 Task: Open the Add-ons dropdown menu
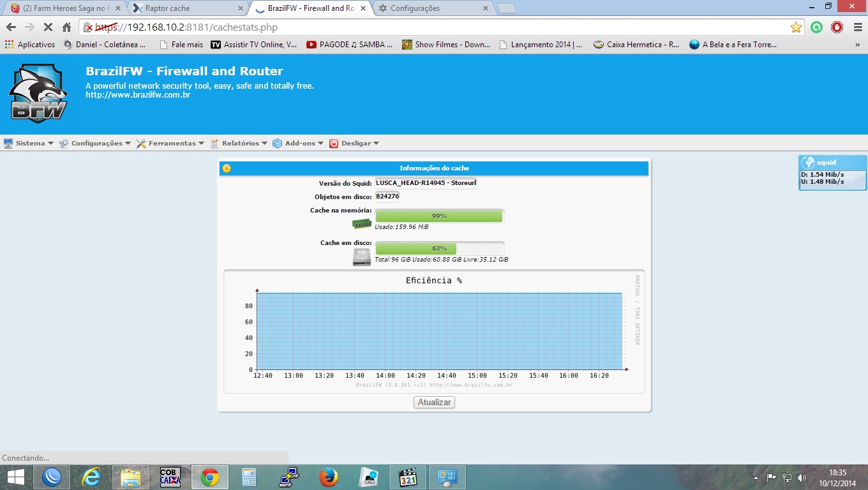[298, 144]
